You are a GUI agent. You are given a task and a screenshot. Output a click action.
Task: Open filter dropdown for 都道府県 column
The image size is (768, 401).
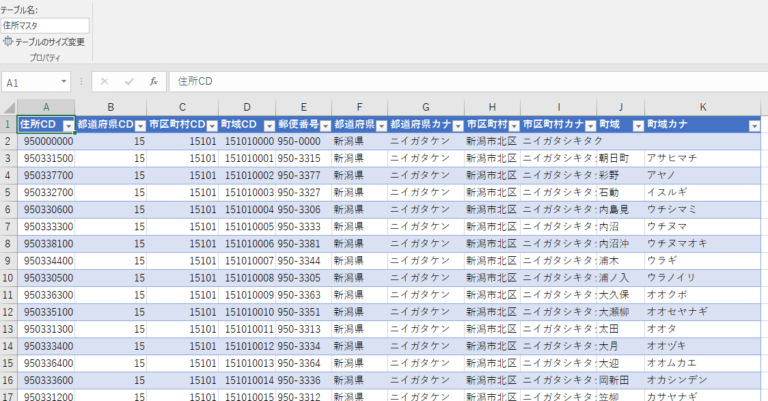(381, 126)
